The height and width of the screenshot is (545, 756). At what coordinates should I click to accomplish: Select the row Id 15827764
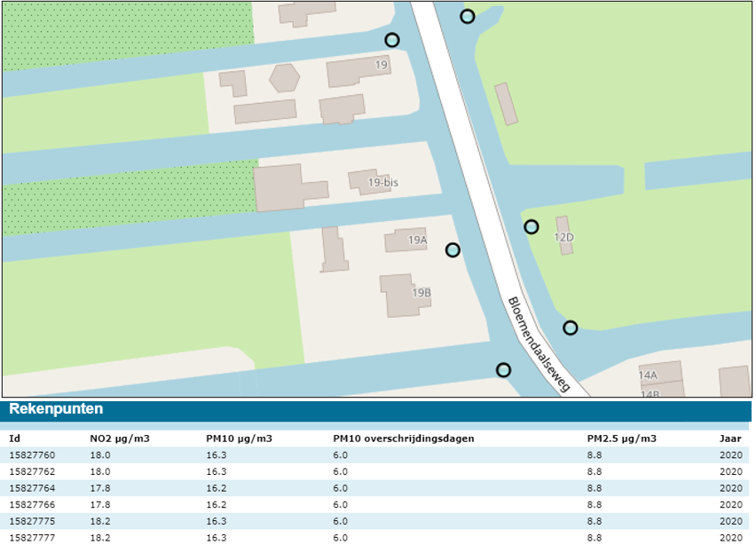click(374, 488)
